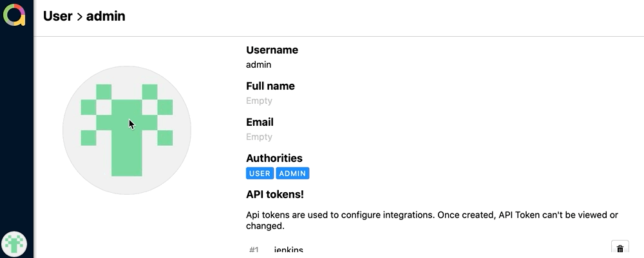This screenshot has width=644, height=258.
Task: Click the Authorities section label
Action: pyautogui.click(x=274, y=158)
